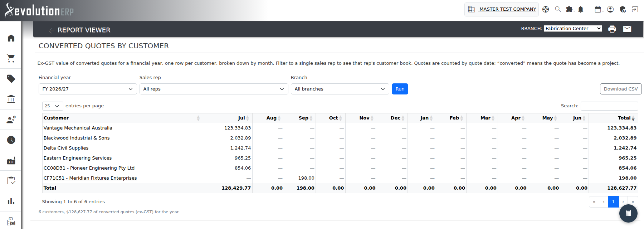
Task: Sort table by Dec column
Action: 392,118
